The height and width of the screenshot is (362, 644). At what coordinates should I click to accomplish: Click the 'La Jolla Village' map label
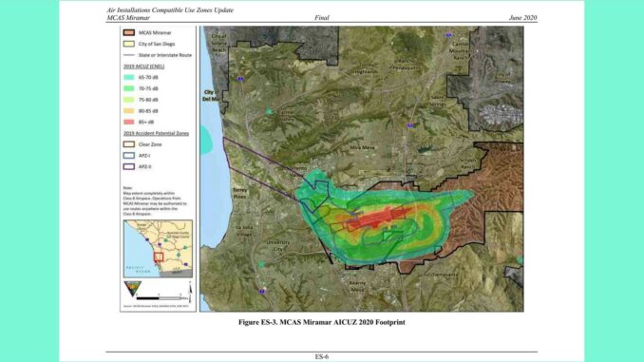coord(244,231)
